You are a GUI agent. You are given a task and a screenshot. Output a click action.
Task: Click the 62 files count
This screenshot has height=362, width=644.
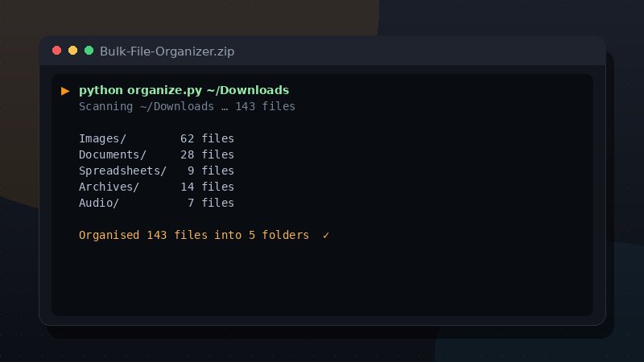click(207, 138)
